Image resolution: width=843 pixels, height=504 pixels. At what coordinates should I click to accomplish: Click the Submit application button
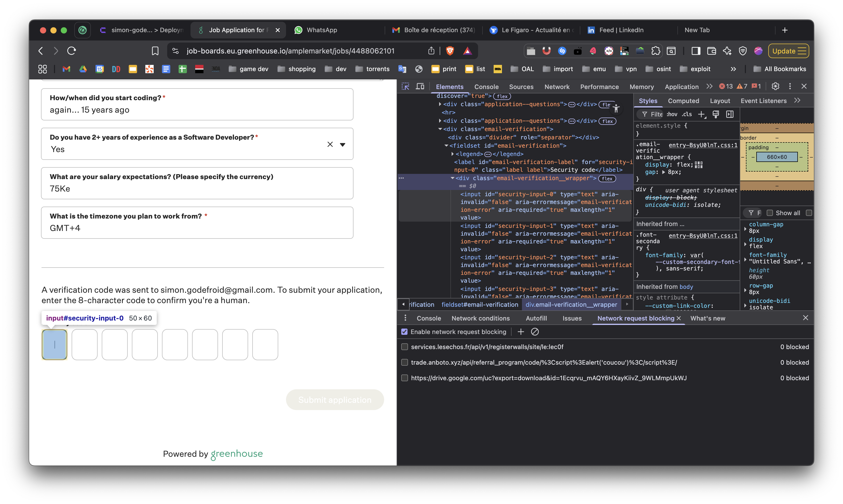[335, 400]
